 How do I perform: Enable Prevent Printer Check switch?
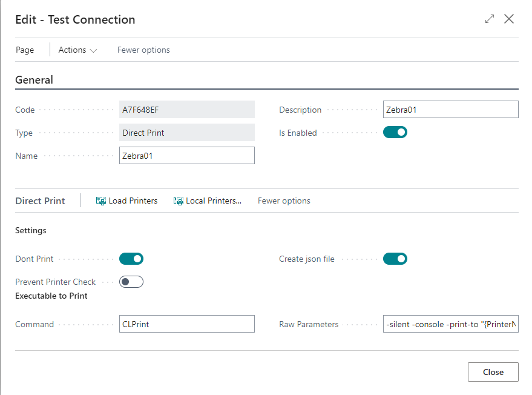click(131, 282)
